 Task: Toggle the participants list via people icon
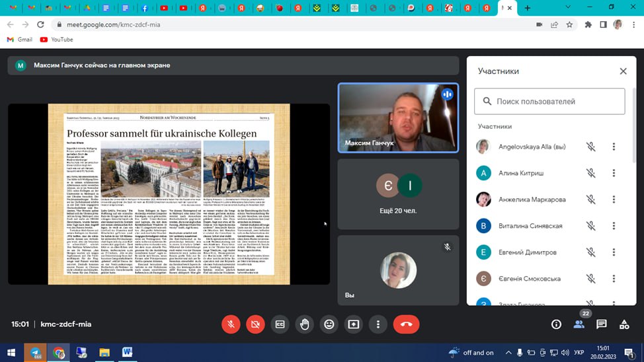pos(579,324)
